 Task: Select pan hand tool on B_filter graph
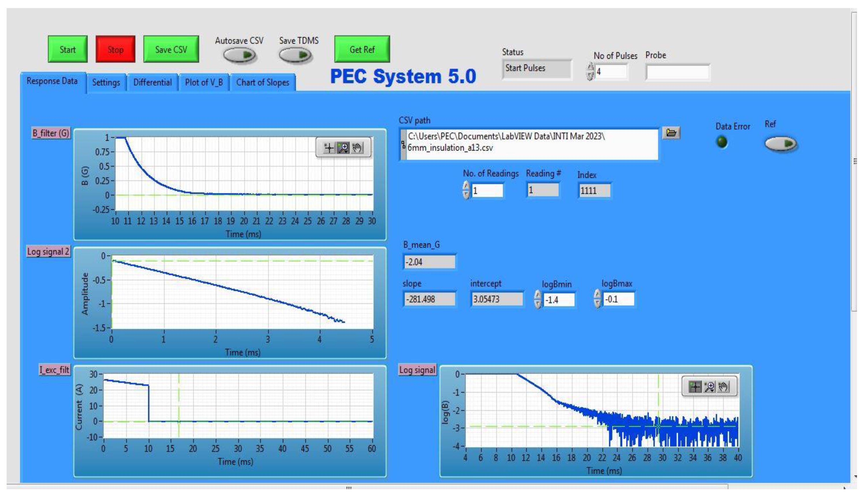(x=357, y=148)
